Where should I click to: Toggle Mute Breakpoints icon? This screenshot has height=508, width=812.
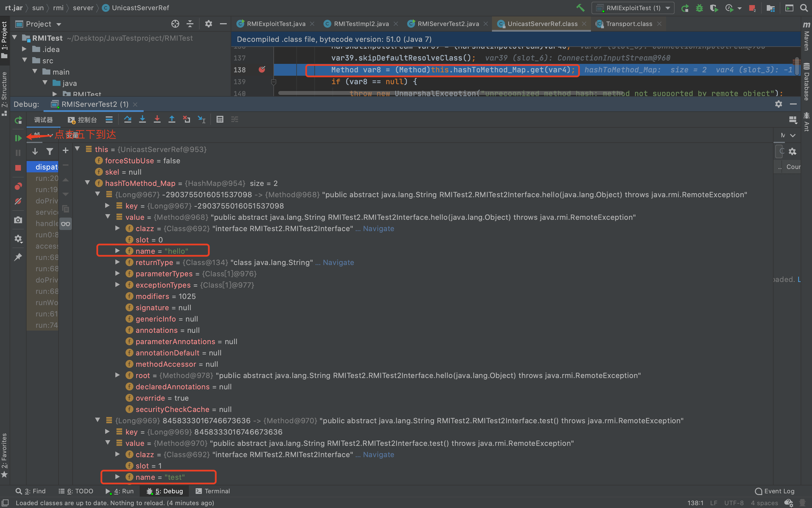(18, 201)
